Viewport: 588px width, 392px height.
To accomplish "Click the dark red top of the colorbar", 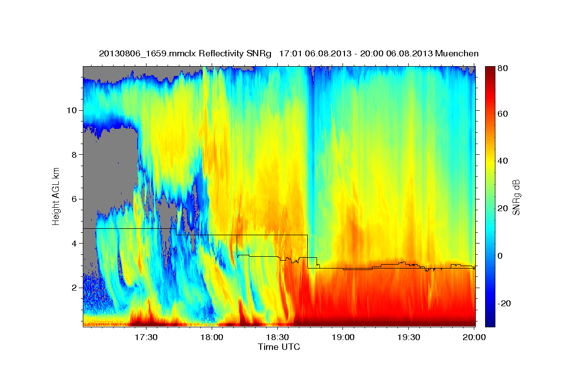I will [490, 70].
